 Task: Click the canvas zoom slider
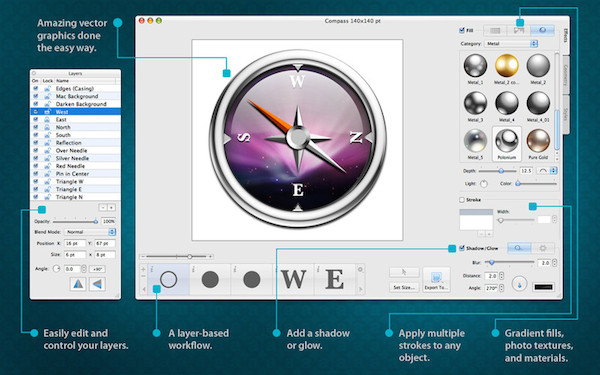coord(176,256)
